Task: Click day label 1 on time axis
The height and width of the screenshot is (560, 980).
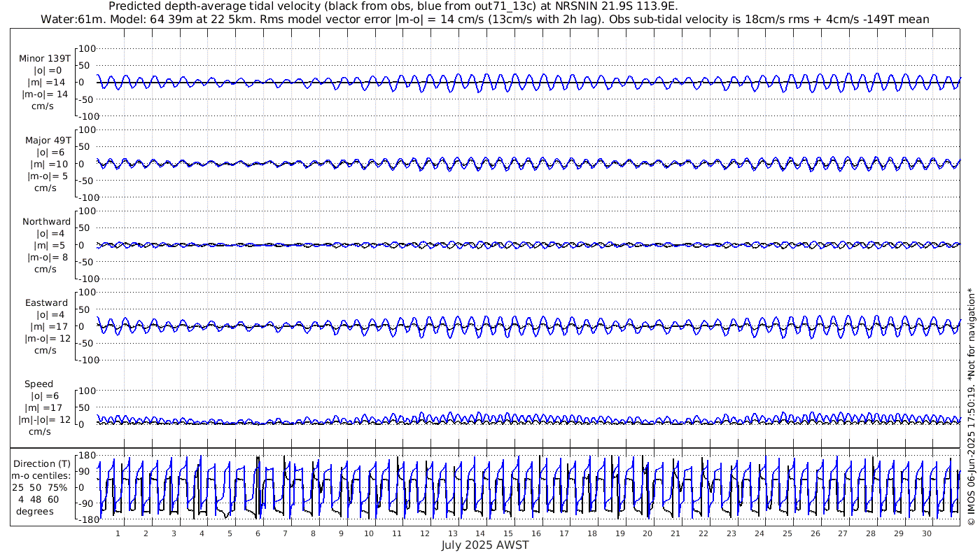Action: 118,533
